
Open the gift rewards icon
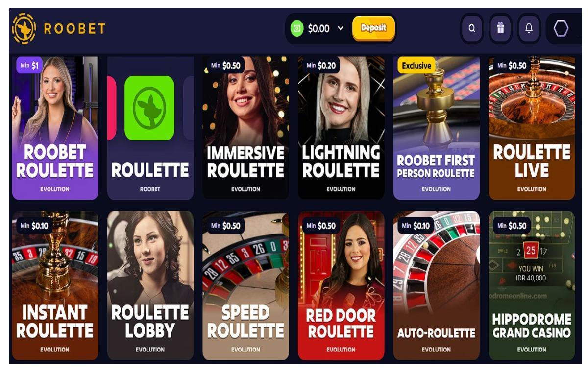point(500,28)
